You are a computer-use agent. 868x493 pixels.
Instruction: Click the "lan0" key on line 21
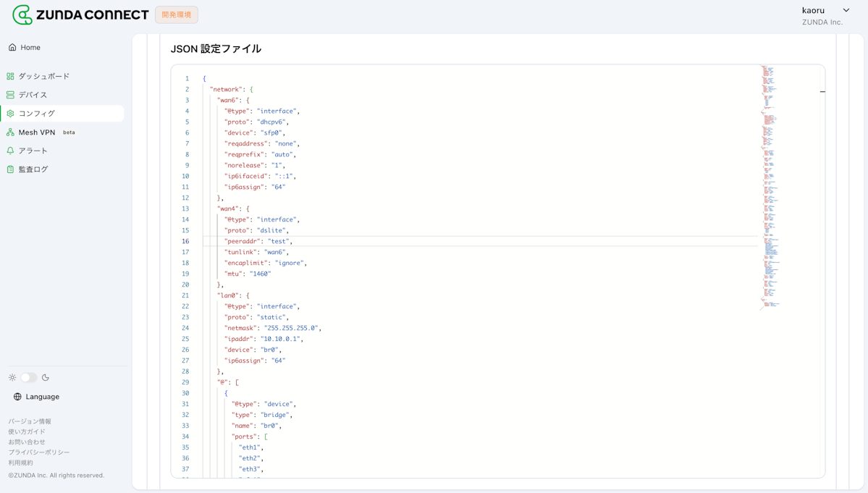[227, 295]
